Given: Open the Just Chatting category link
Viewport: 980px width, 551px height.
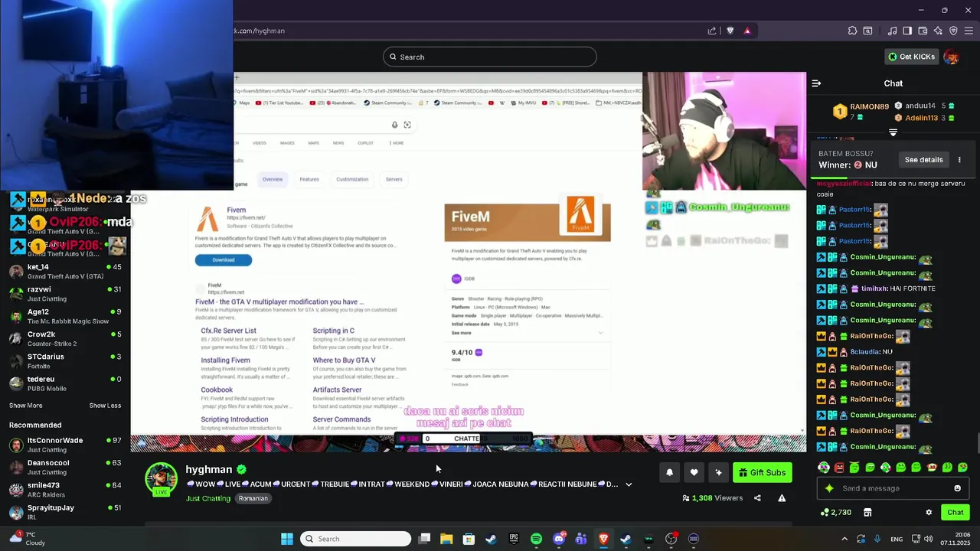Looking at the screenshot, I should (208, 498).
